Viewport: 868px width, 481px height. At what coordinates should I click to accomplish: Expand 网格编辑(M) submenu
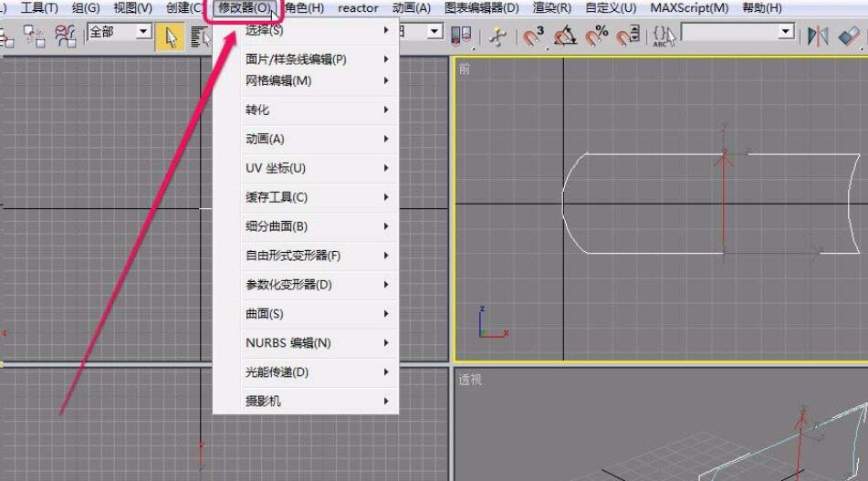[x=319, y=81]
